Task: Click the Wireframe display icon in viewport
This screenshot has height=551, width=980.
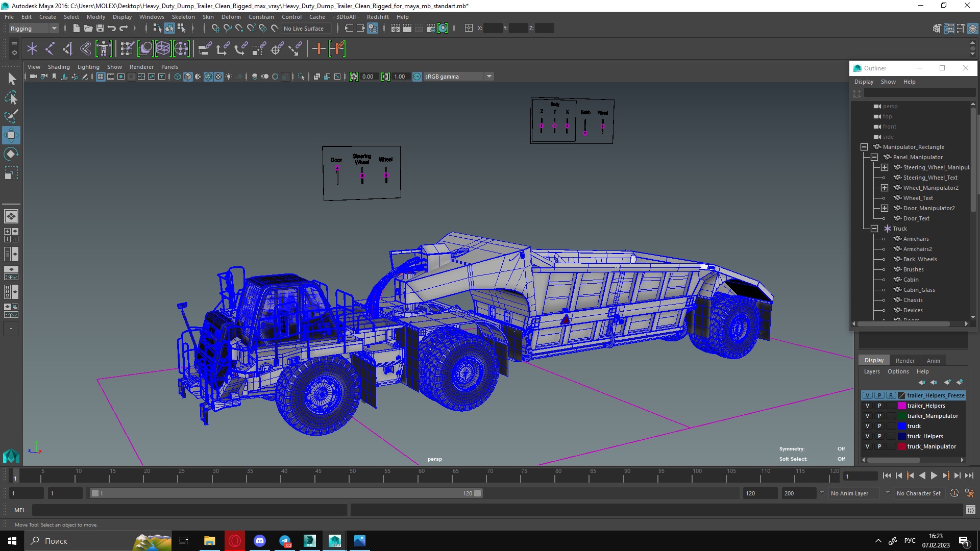Action: [x=178, y=77]
